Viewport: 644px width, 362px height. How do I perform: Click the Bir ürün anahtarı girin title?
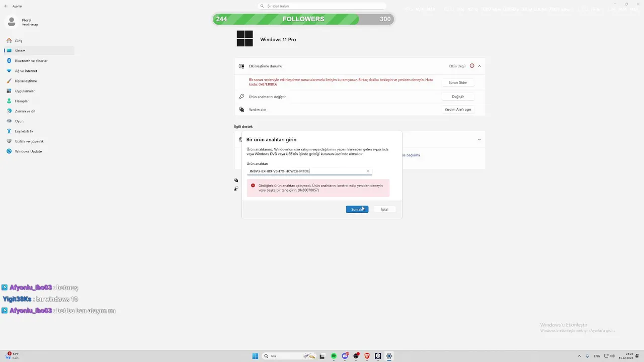pyautogui.click(x=271, y=140)
